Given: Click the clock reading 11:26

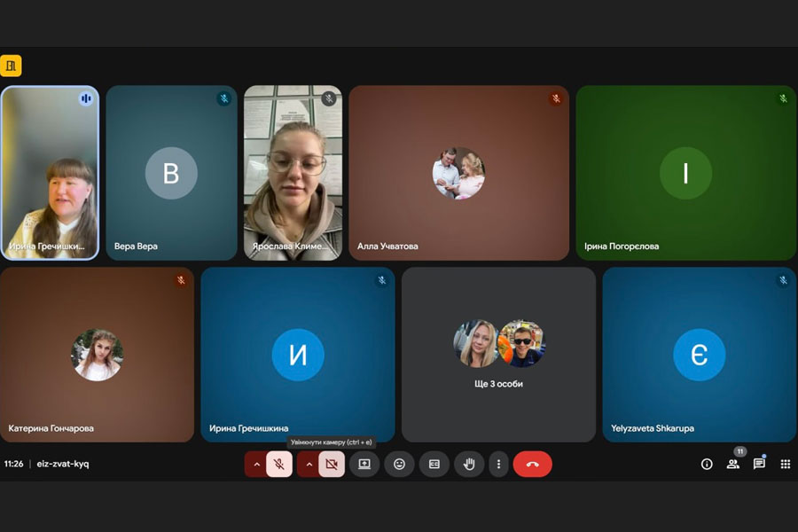Looking at the screenshot, I should 13,464.
